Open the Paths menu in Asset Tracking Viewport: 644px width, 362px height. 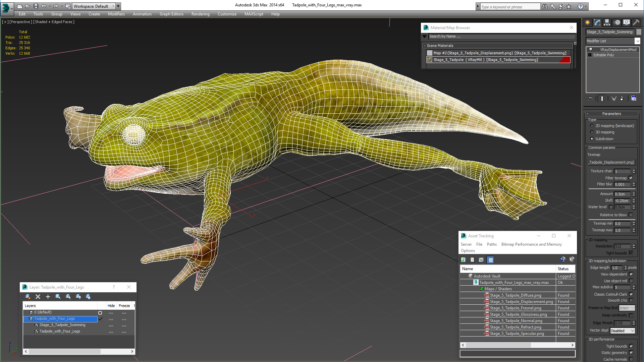coord(491,244)
